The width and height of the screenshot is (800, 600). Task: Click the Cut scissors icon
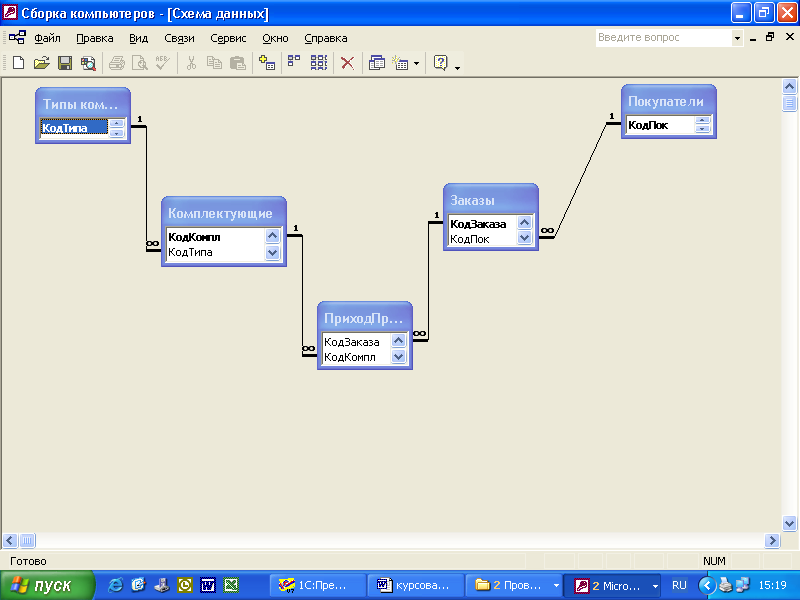click(191, 63)
